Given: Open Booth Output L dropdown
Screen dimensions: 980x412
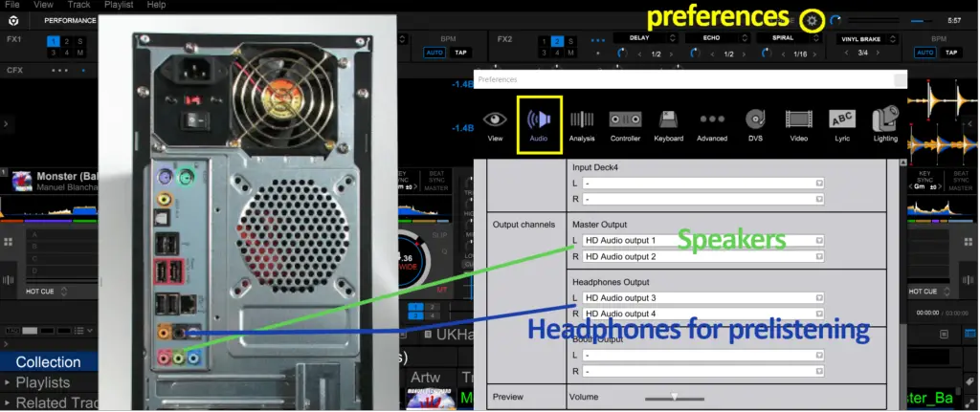Looking at the screenshot, I should pos(703,355).
